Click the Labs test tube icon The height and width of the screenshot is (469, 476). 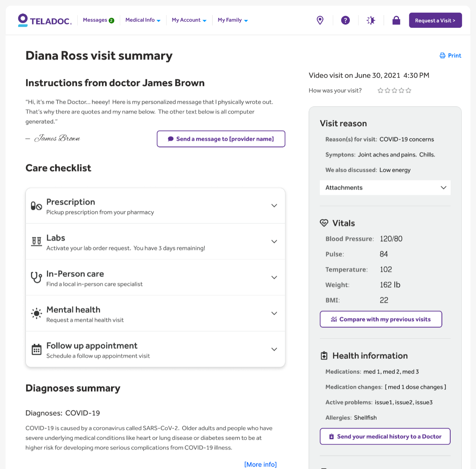click(x=36, y=242)
